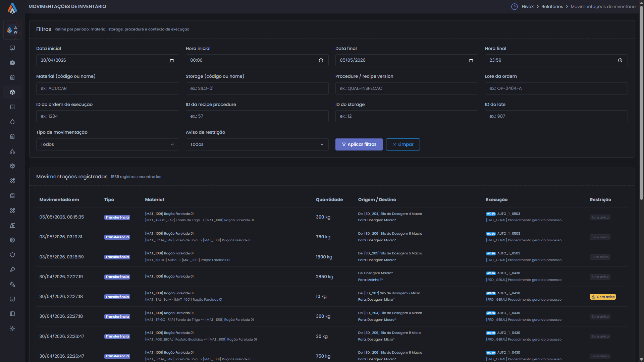Focus Material (código ou nome) field
Screen dimensions: 644x362
[107, 88]
